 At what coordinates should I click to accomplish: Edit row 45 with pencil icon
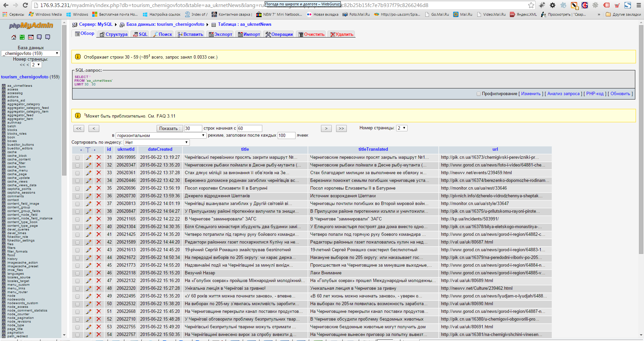pos(89,265)
